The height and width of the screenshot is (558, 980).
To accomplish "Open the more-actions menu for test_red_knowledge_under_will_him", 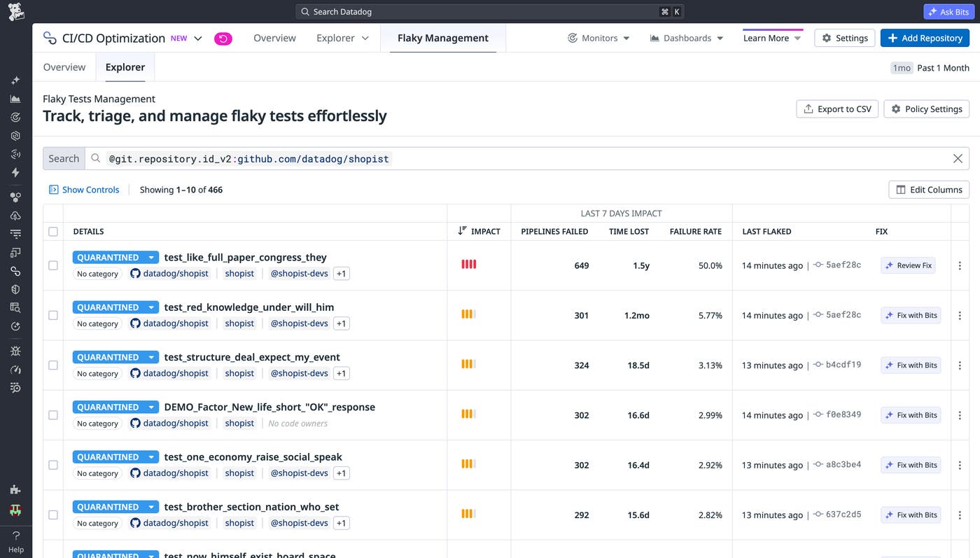I will 960,315.
